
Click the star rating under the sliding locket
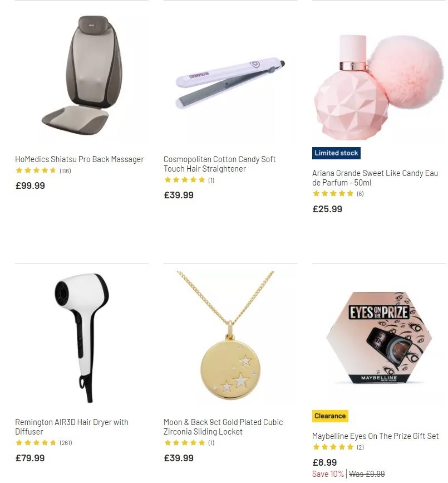coord(189,443)
